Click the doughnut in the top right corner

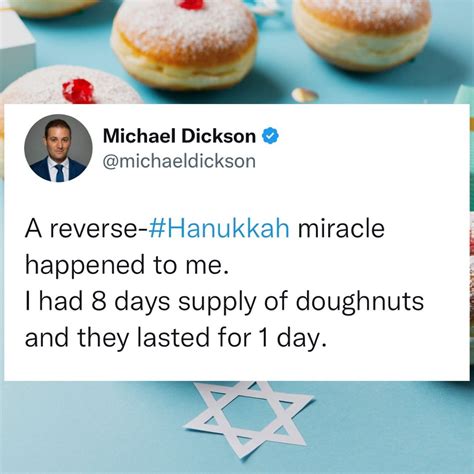tap(363, 34)
